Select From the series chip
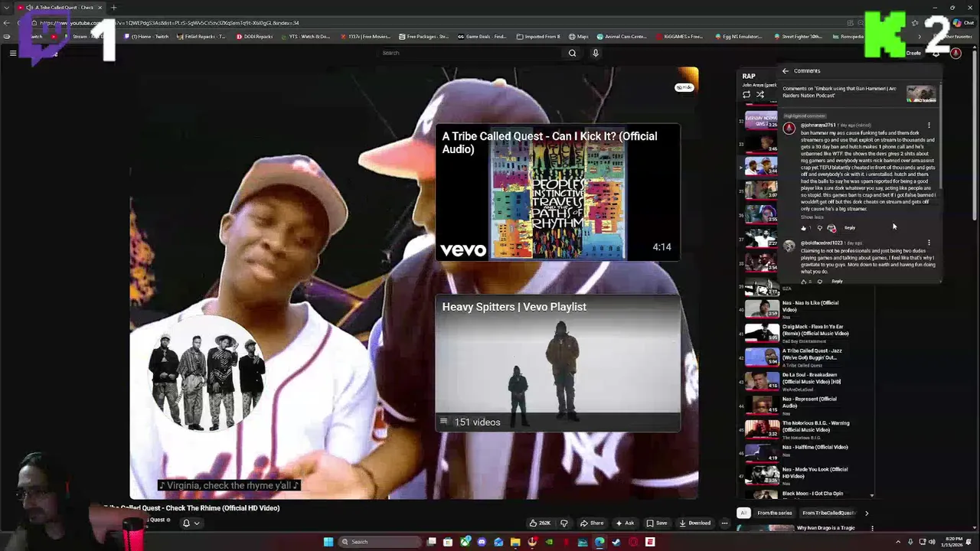Viewport: 980px width, 551px height. (x=775, y=513)
